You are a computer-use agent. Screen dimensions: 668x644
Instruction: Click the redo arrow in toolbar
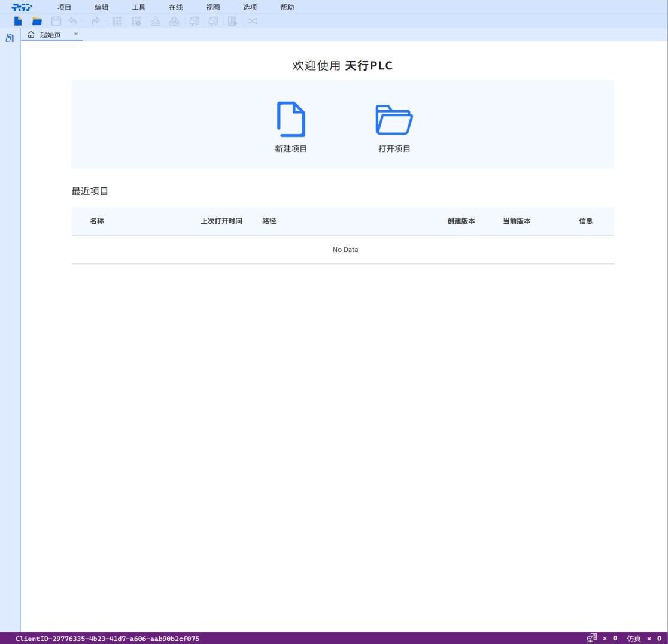click(95, 22)
